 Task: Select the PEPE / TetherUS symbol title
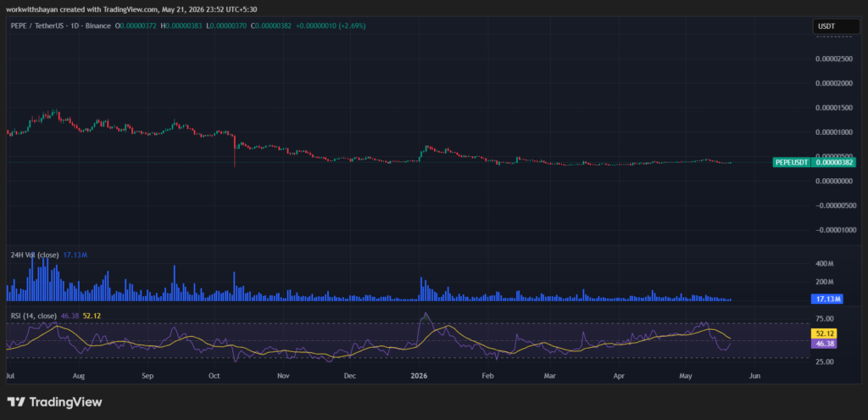37,25
